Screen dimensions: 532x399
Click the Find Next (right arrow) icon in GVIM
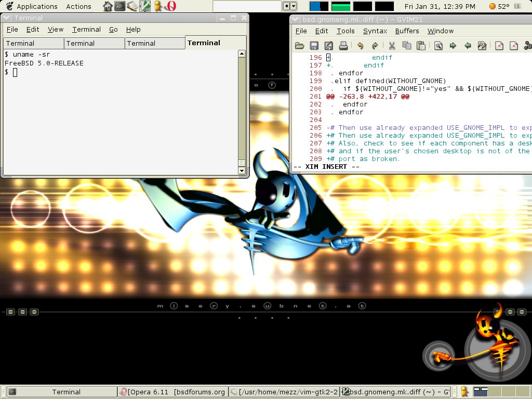click(x=453, y=46)
